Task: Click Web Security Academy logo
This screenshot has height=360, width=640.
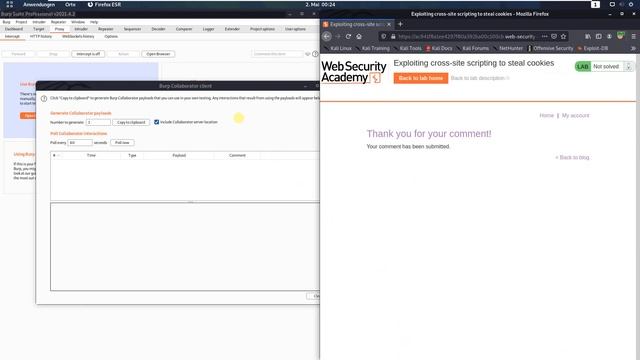Action: coord(353,72)
